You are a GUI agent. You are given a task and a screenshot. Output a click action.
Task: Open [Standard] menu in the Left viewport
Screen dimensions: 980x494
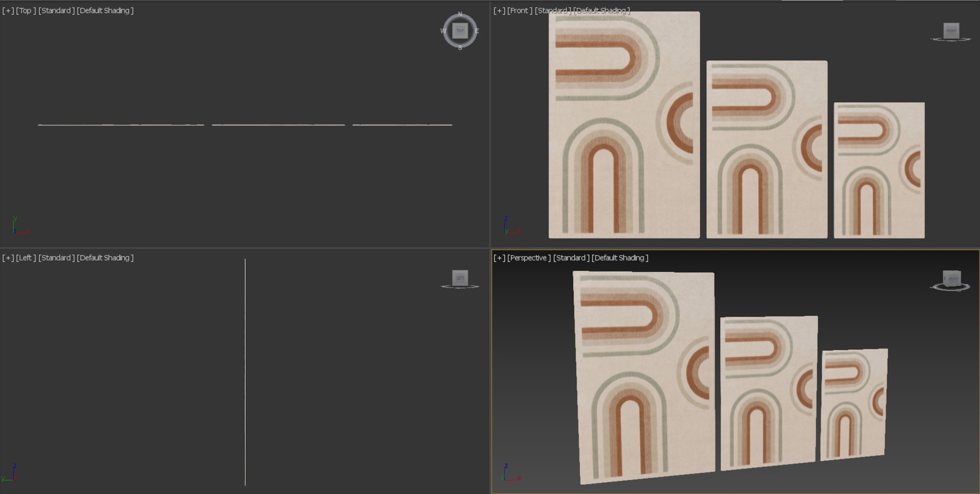tap(56, 258)
